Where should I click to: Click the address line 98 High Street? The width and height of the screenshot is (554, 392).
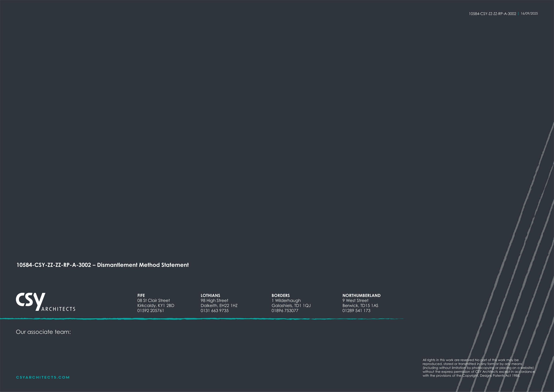point(214,301)
